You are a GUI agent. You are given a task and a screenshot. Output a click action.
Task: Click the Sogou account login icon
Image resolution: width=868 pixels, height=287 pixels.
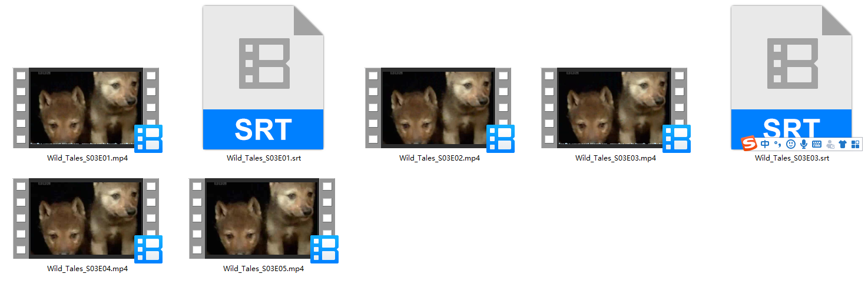pos(830,144)
